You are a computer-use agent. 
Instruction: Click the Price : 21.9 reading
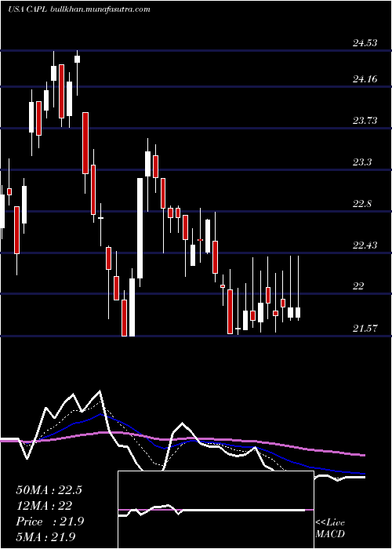tap(50, 521)
